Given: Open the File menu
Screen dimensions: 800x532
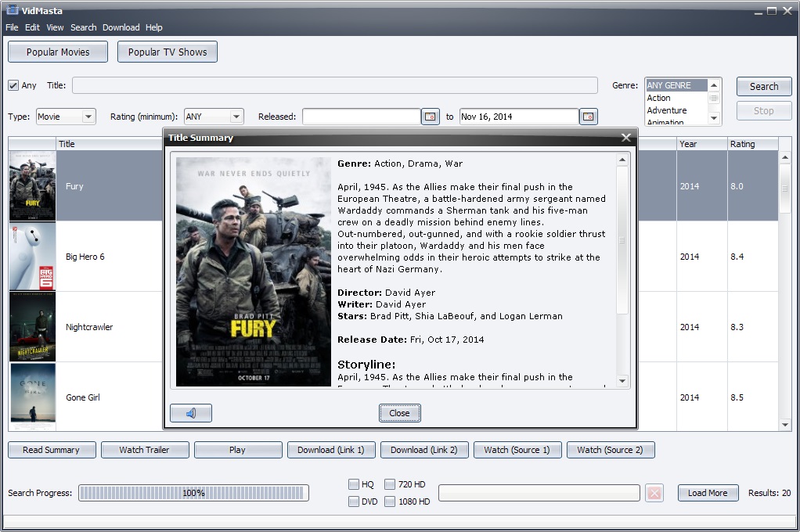Looking at the screenshot, I should point(12,27).
